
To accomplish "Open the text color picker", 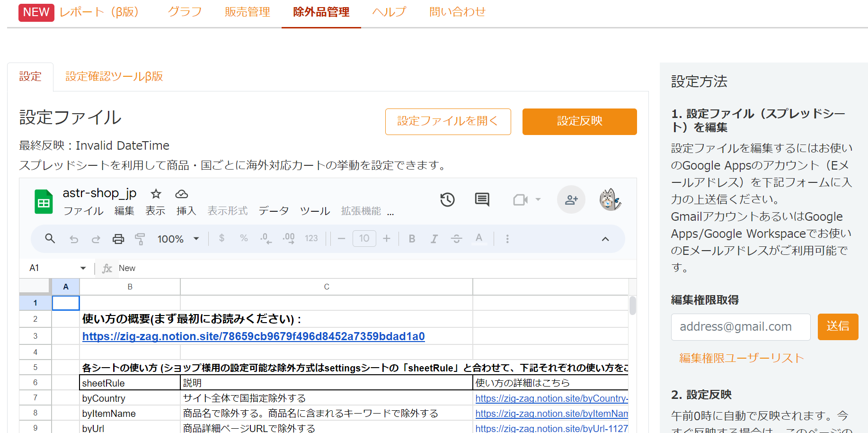I will pos(479,238).
